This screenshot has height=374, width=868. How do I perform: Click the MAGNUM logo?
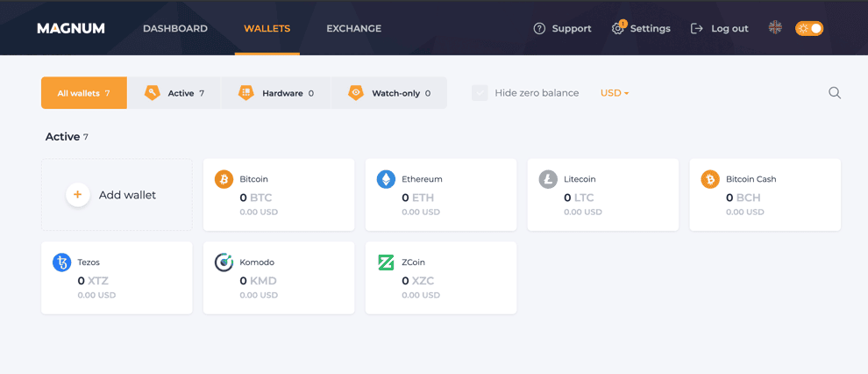pos(71,28)
